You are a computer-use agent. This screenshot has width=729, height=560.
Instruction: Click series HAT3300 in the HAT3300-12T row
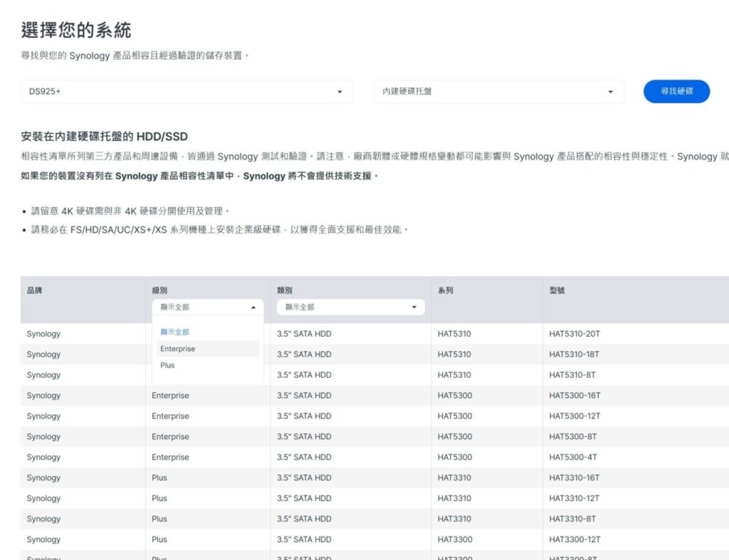(x=455, y=539)
